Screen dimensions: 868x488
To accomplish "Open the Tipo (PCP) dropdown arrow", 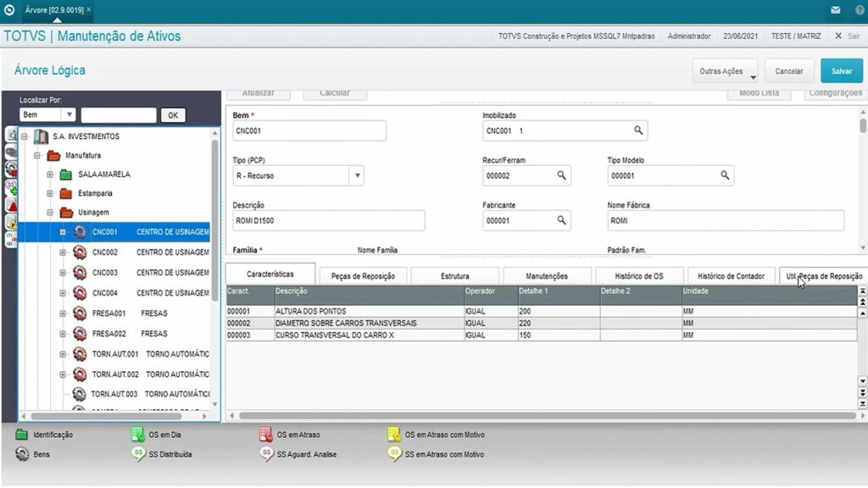I will (x=357, y=175).
